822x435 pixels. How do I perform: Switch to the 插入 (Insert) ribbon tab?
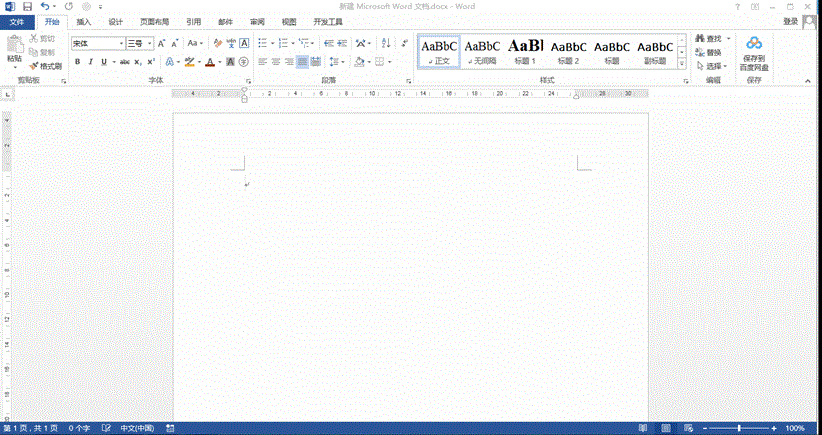tap(84, 21)
